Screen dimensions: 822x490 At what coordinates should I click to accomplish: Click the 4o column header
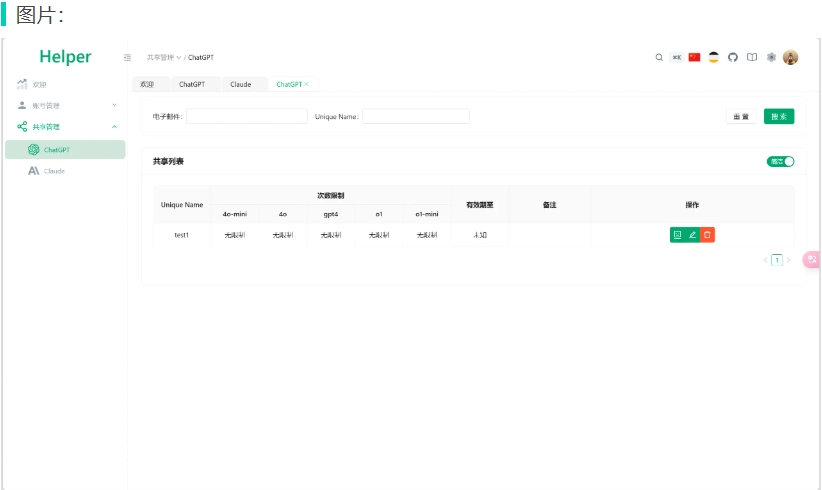[283, 214]
